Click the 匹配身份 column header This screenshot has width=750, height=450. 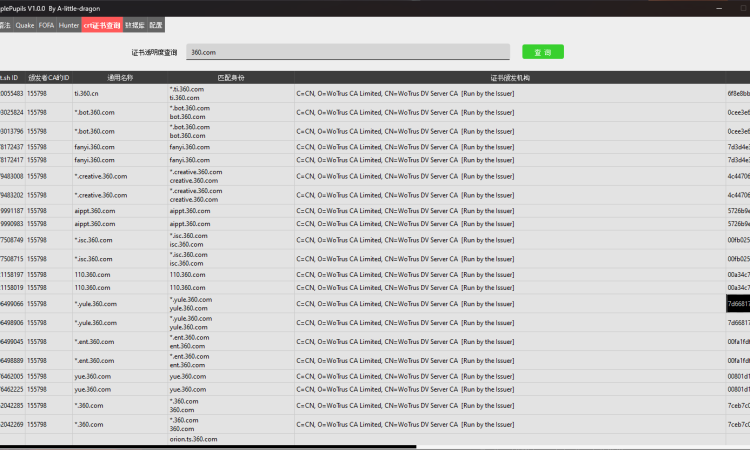pos(231,77)
